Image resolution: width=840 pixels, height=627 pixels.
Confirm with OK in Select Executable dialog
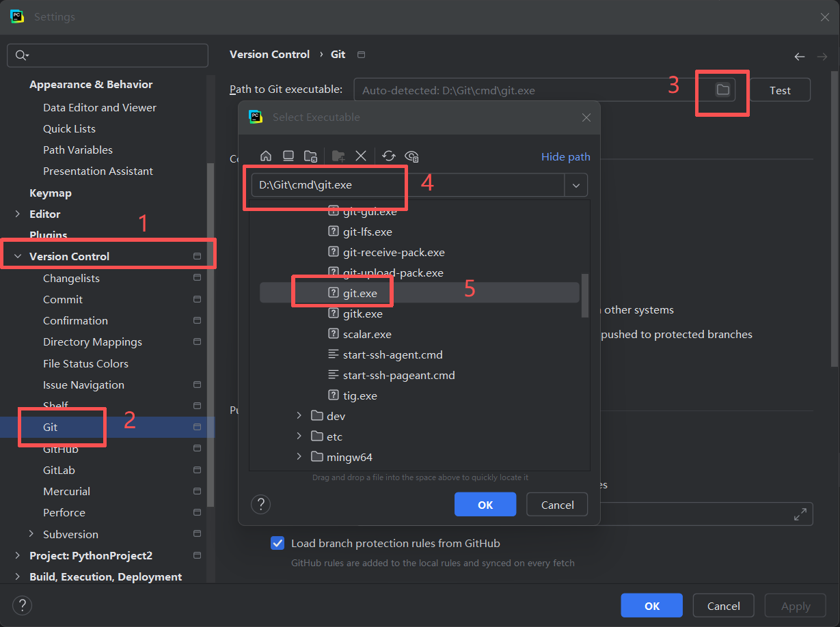[x=485, y=505]
